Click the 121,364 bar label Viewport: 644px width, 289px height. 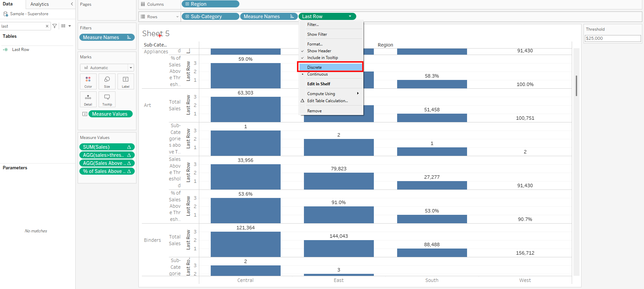(x=246, y=228)
